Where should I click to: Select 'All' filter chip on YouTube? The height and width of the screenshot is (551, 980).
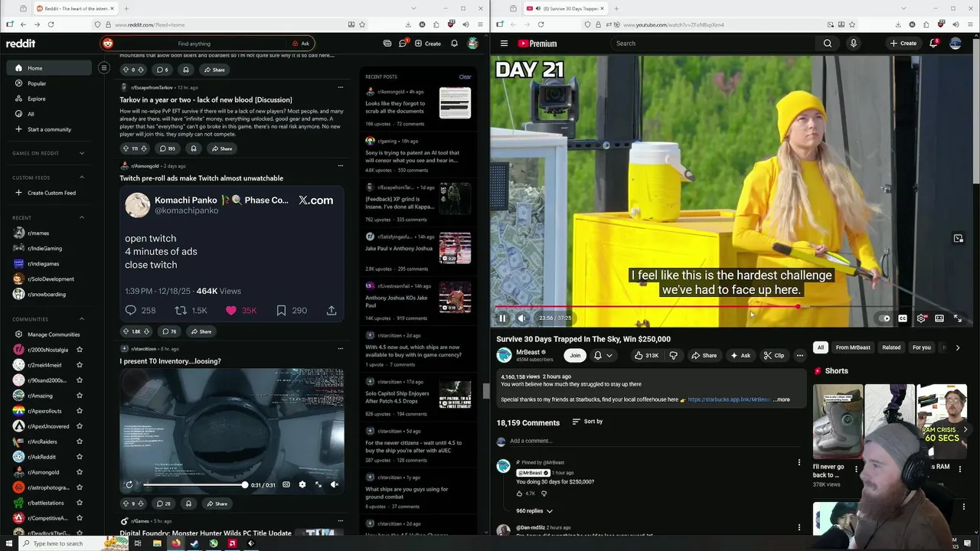click(x=821, y=347)
